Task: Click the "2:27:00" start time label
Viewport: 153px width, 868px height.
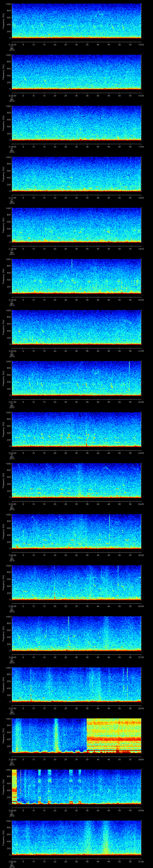Action: [x=12, y=708]
